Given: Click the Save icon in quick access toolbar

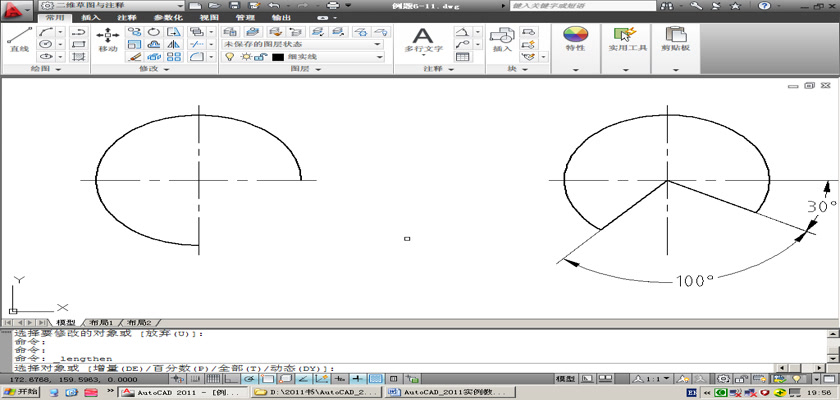Looking at the screenshot, I should coord(234,5).
